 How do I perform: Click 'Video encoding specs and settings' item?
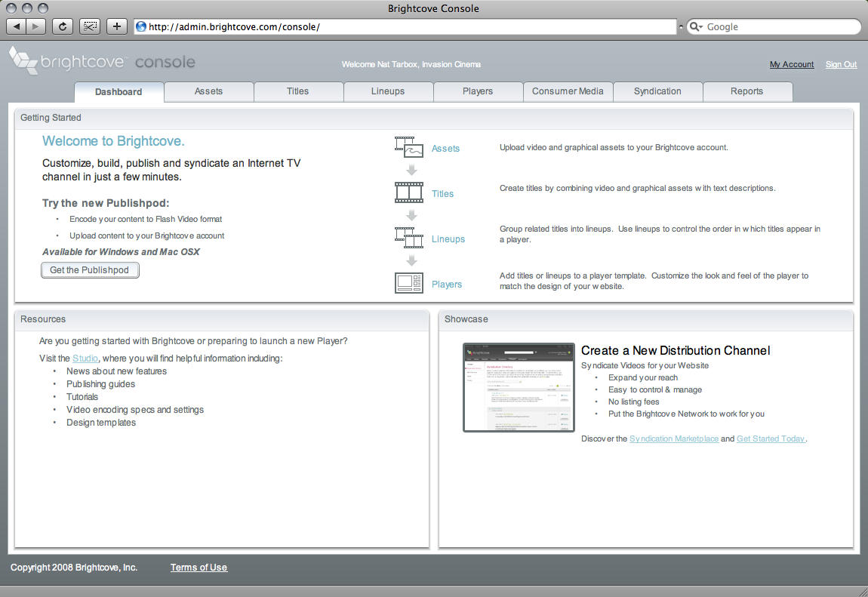[135, 409]
